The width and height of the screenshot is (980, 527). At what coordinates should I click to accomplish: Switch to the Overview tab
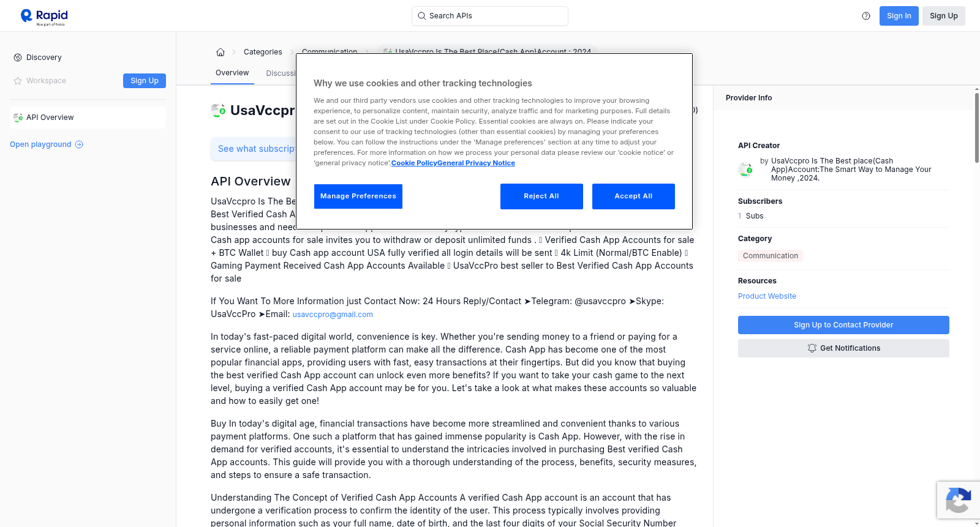232,73
